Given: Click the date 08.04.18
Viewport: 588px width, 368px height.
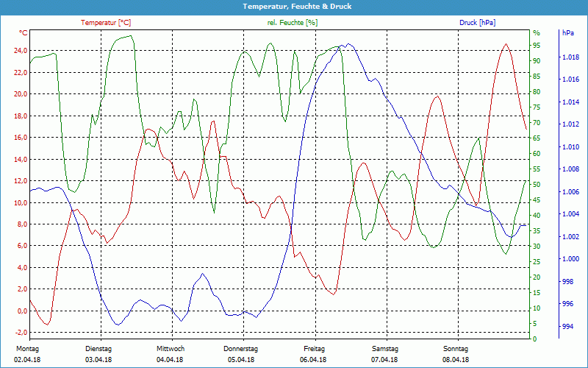Looking at the screenshot, I should click(456, 360).
